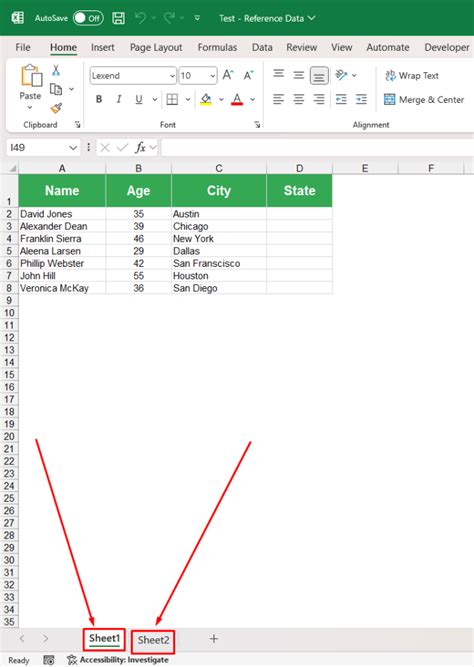
Task: Click the Undo arrow icon
Action: [140, 18]
